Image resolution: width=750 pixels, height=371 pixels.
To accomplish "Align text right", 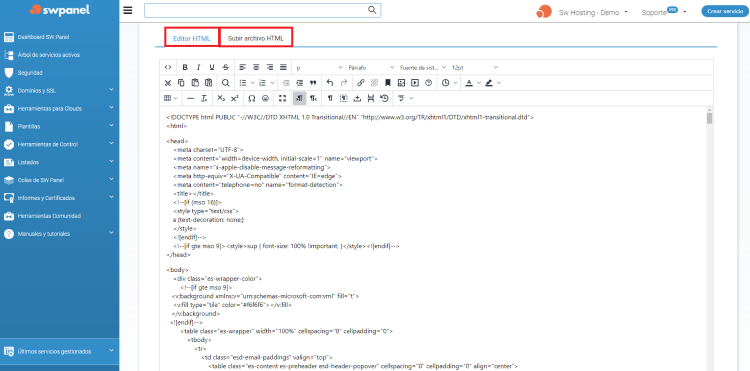I will point(270,67).
